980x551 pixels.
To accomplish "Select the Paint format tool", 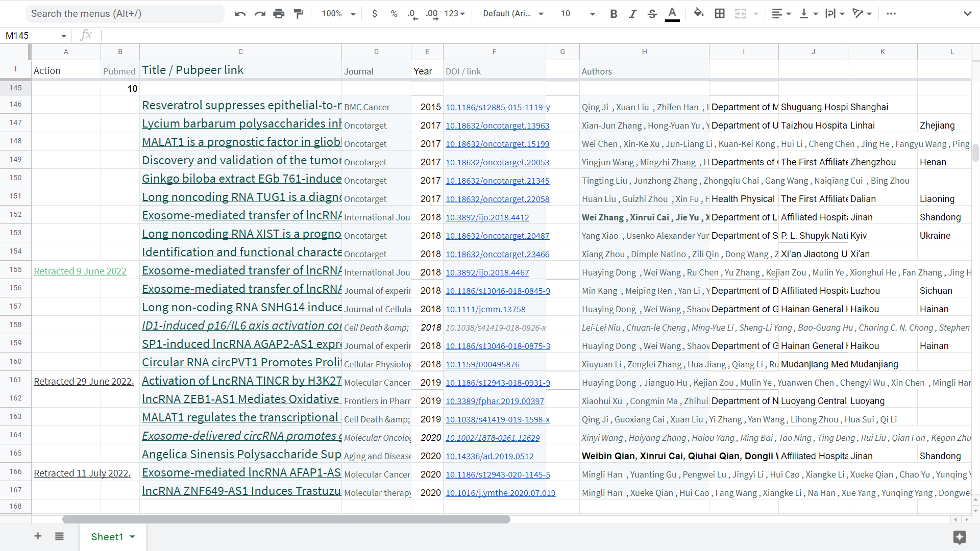I will [x=299, y=14].
